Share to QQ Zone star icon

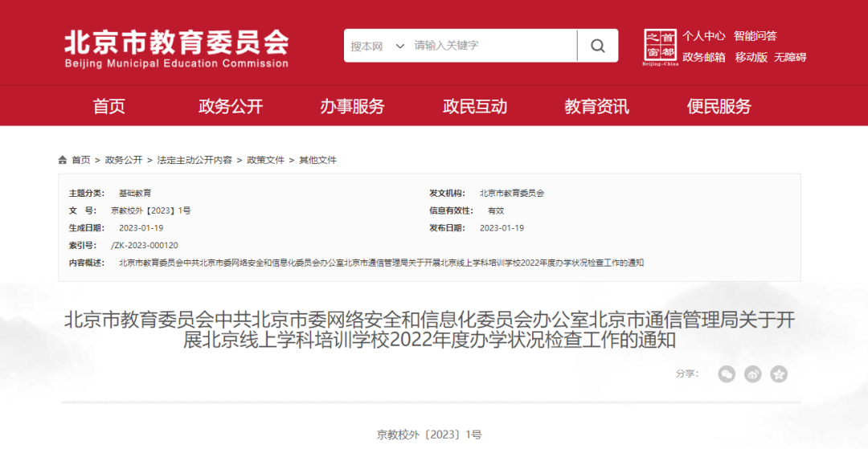[x=779, y=373]
